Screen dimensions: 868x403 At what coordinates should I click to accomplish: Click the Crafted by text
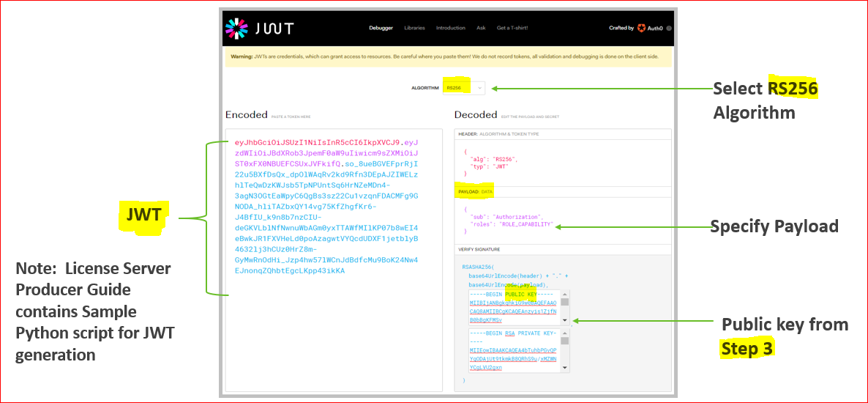(621, 28)
